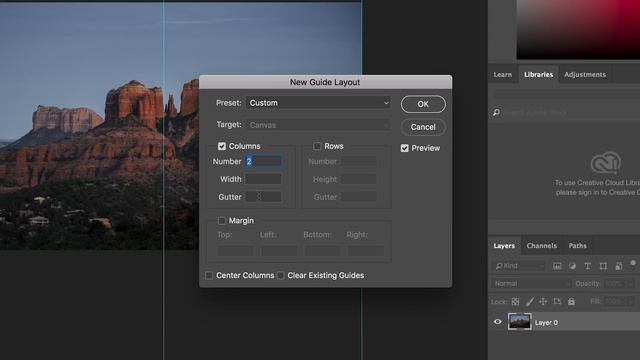Open the layer Kind filter dropdown
640x360 pixels.
[x=519, y=266]
